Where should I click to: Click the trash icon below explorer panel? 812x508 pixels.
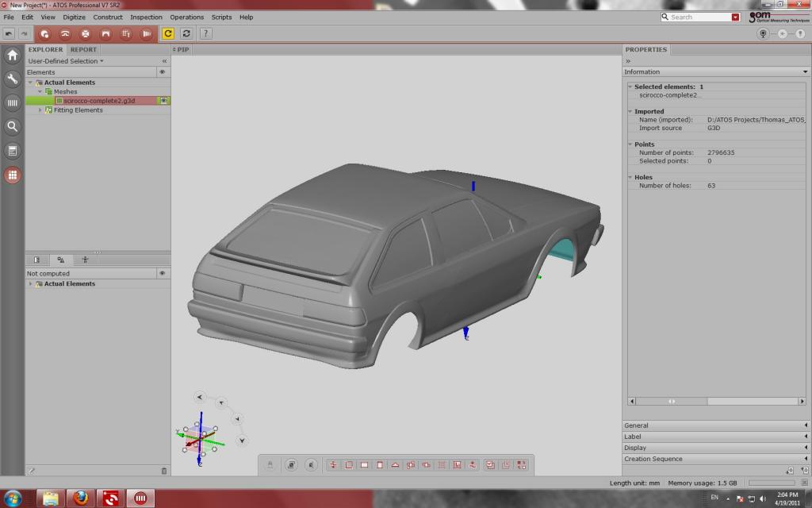[164, 471]
